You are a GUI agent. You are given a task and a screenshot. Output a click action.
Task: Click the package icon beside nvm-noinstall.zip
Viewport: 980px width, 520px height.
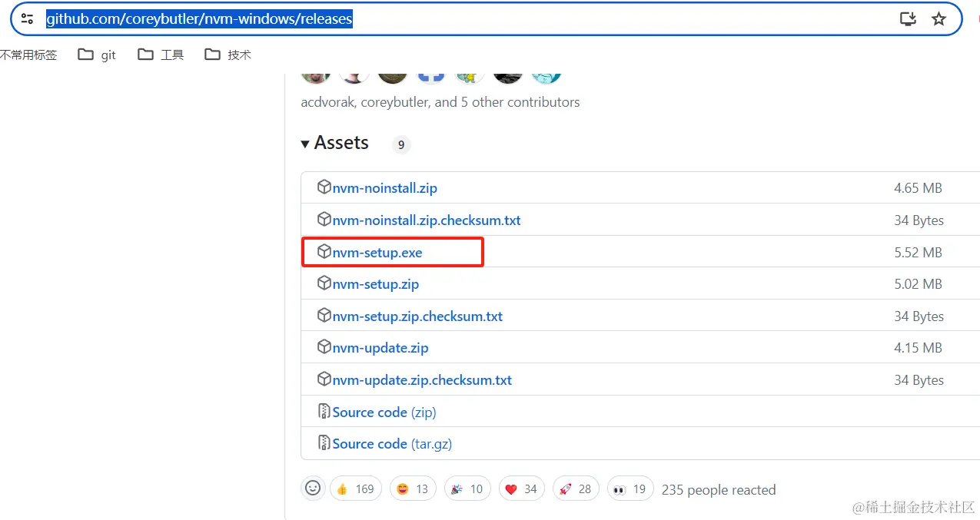pyautogui.click(x=324, y=187)
